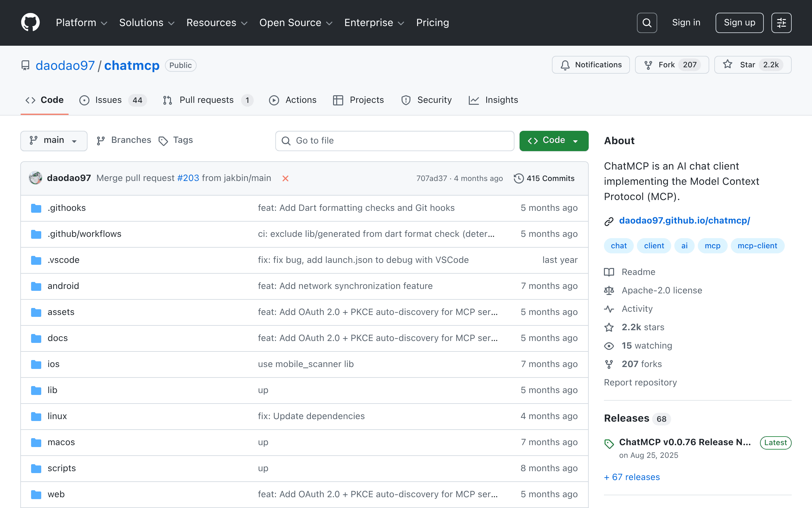Click the Apache-2.0 license link
812x508 pixels.
point(662,290)
